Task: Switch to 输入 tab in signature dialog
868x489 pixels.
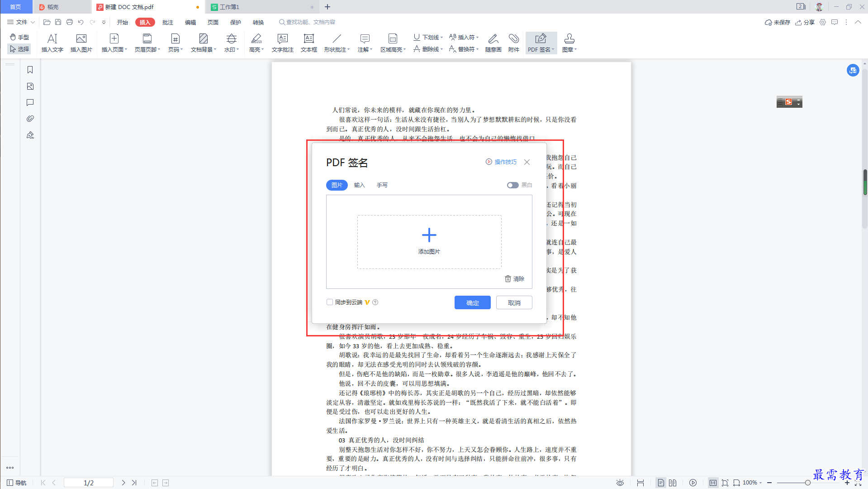Action: coord(359,185)
